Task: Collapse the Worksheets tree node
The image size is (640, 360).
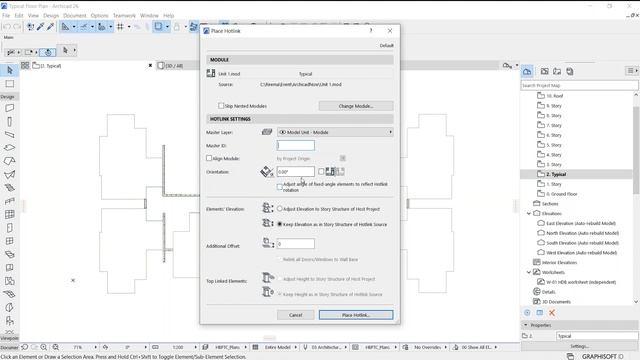Action: (x=529, y=272)
